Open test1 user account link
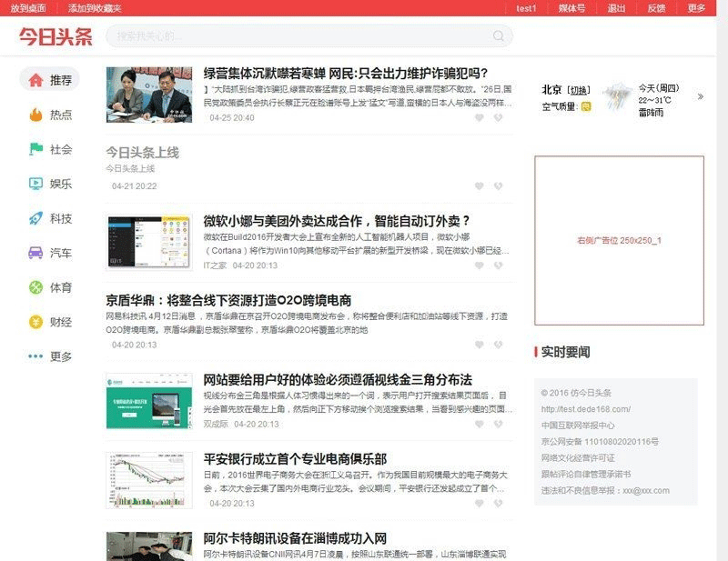 coord(526,8)
